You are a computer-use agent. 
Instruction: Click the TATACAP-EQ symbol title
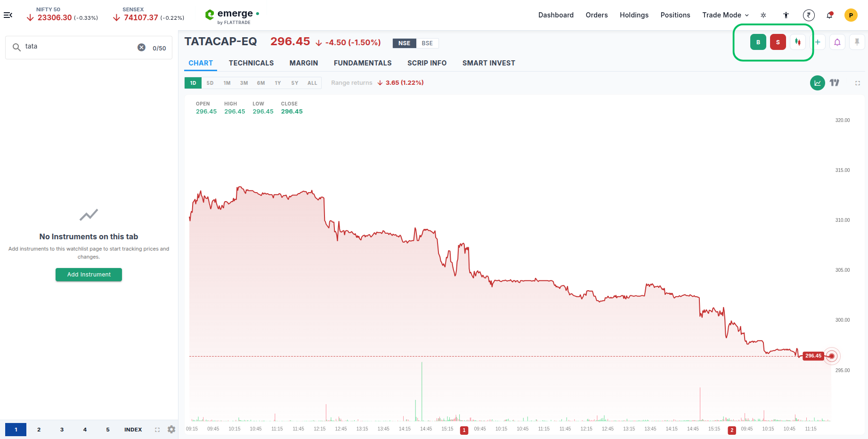coord(220,41)
